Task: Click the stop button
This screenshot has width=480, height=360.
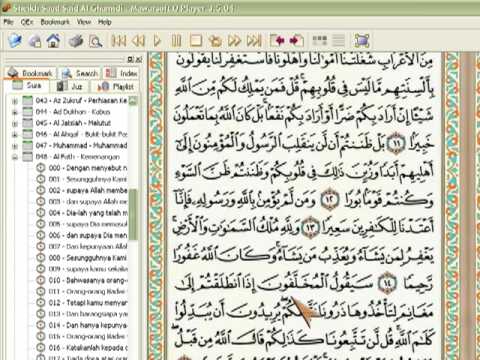Action: click(196, 41)
